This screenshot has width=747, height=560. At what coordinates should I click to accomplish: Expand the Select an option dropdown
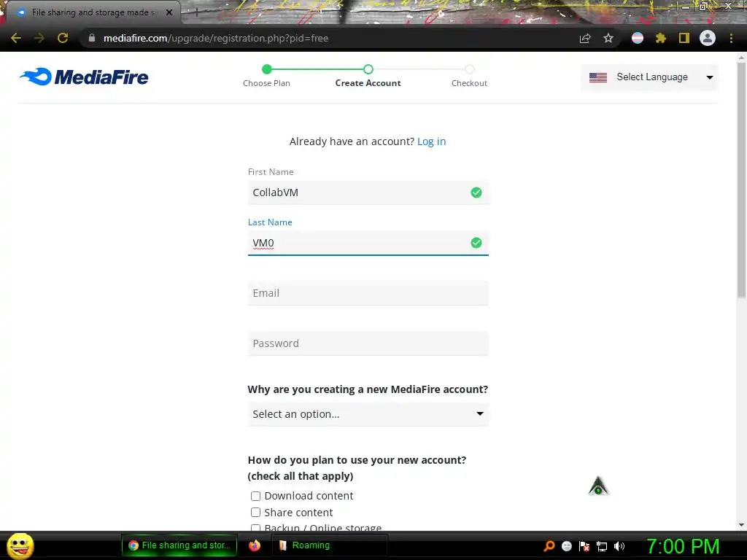pyautogui.click(x=368, y=414)
